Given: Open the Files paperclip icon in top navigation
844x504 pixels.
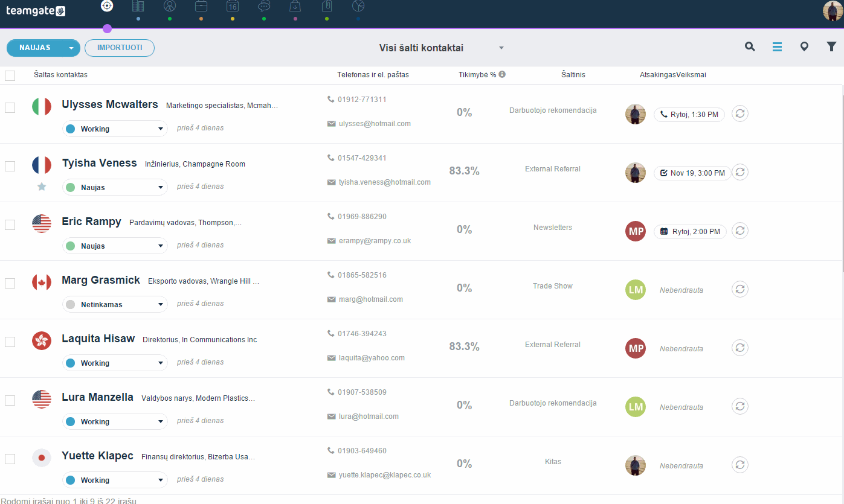Looking at the screenshot, I should tap(327, 6).
